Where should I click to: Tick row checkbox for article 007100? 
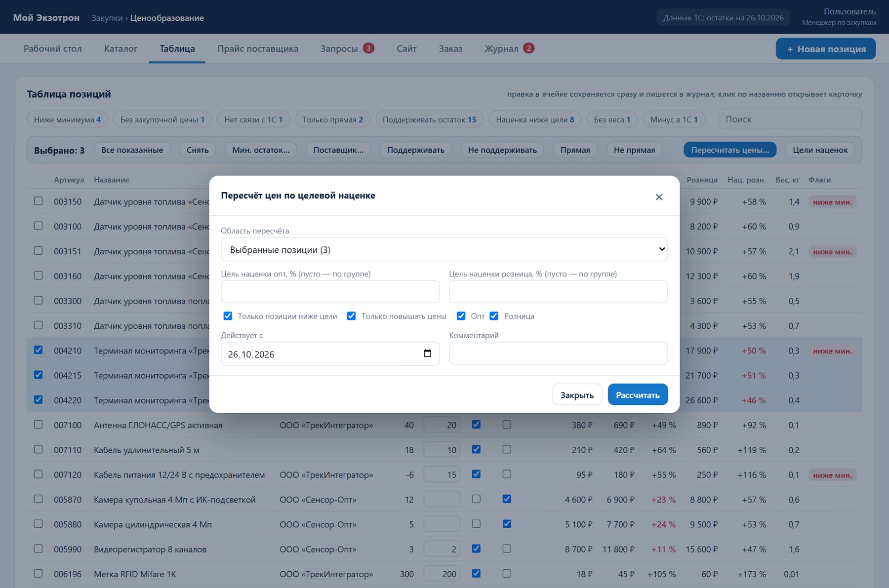click(38, 425)
